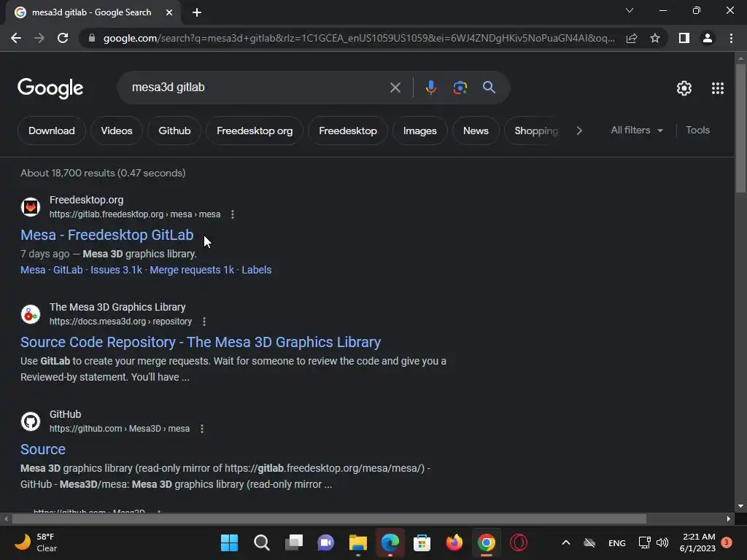Search by image with Google Lens
The width and height of the screenshot is (747, 560).
[460, 87]
